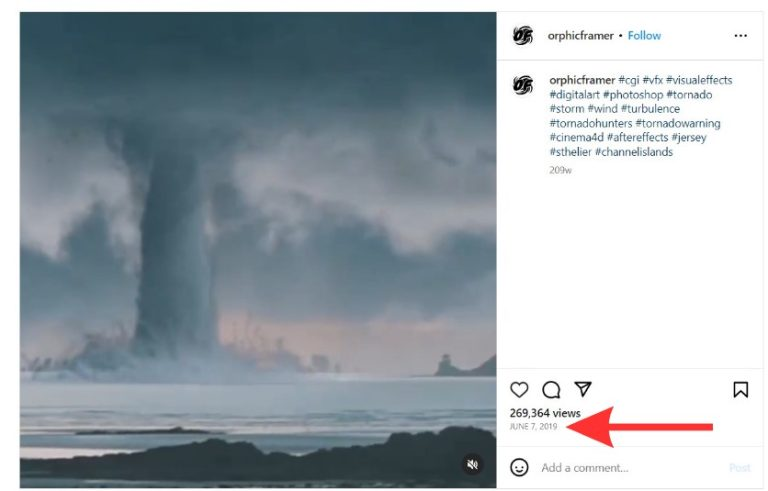The width and height of the screenshot is (768, 491).
Task: Click orphicframer avatar in header
Action: click(523, 36)
